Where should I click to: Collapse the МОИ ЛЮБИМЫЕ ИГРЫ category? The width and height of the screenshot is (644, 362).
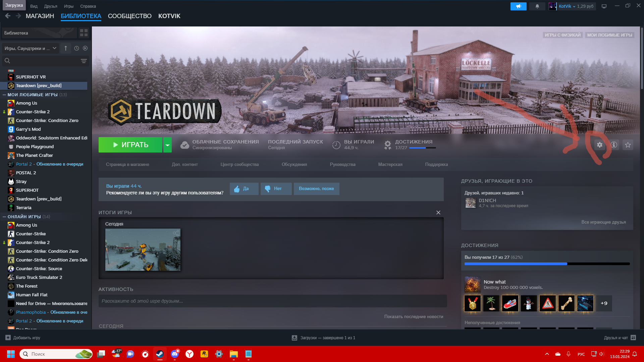4,95
